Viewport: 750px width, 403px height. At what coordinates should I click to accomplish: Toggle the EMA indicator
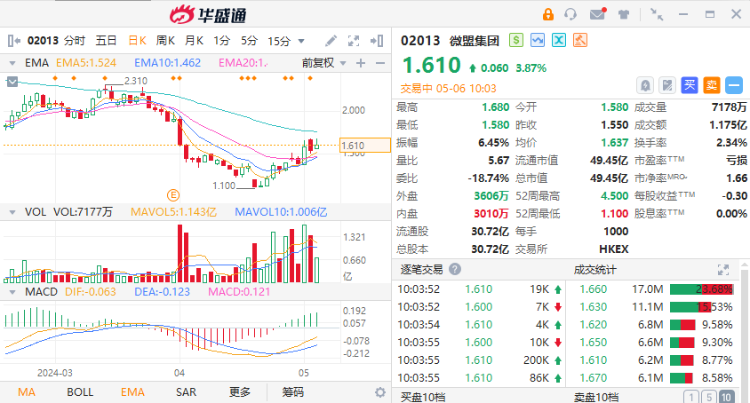tap(132, 392)
